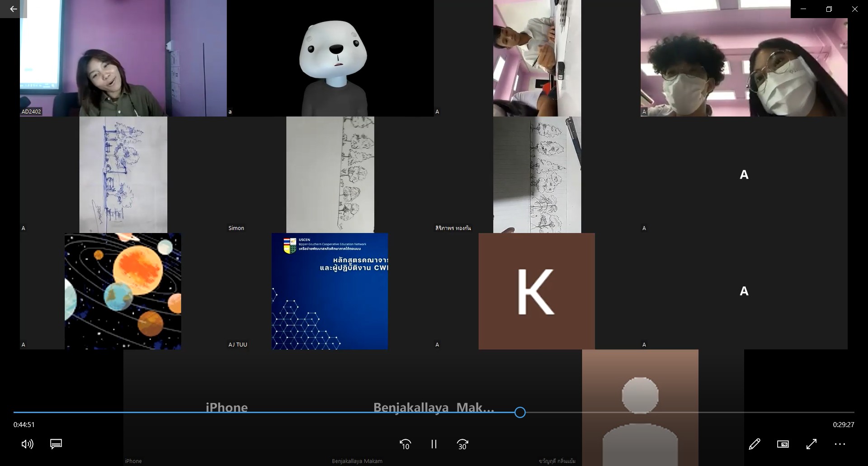Enter fullscreen with the expand arrows
868x466 pixels.
(x=811, y=444)
